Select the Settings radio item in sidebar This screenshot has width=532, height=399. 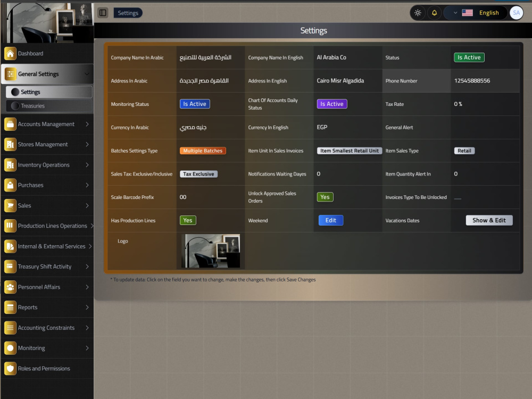pos(49,92)
